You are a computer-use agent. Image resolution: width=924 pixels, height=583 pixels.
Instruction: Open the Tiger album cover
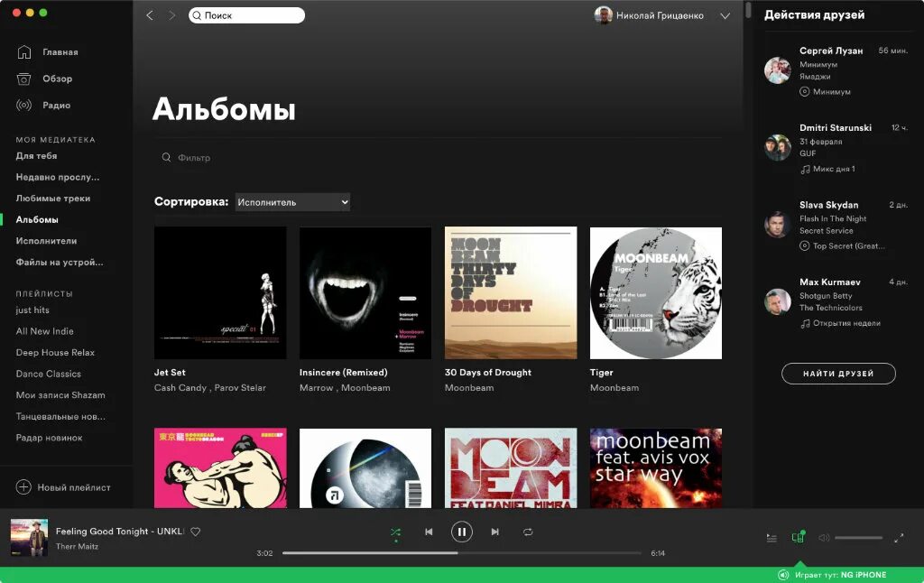point(656,293)
